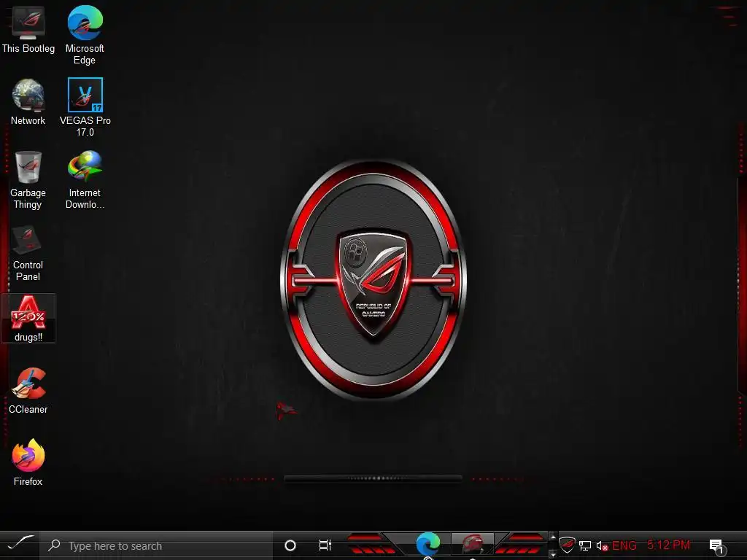Select the Network desktop icon
Screen dimensions: 747x560
[x=28, y=102]
